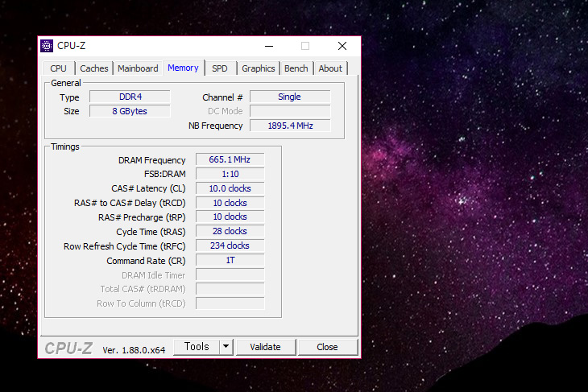588x392 pixels.
Task: Click the Row Refresh Cycle Time (tRFC) label
Action: [x=125, y=246]
